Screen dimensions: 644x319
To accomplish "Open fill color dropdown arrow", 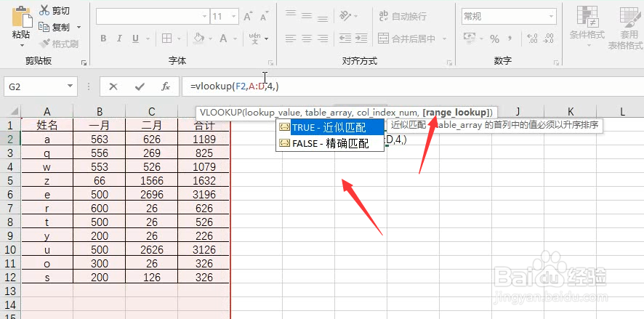I will point(210,39).
